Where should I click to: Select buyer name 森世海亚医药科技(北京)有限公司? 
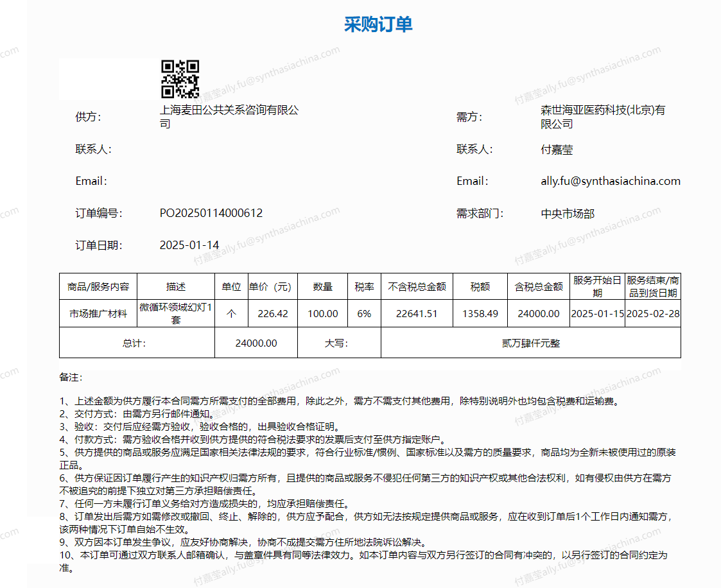point(603,117)
